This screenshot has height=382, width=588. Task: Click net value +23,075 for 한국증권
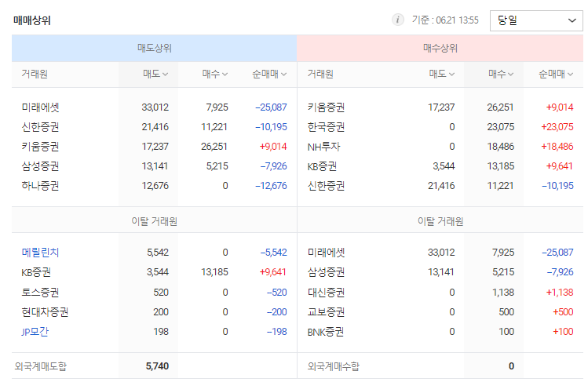point(557,127)
